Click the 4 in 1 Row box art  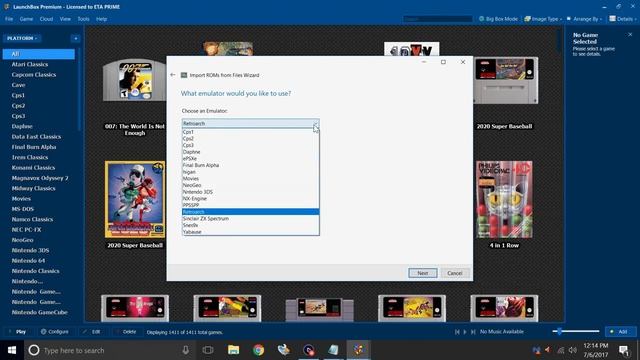tap(504, 199)
